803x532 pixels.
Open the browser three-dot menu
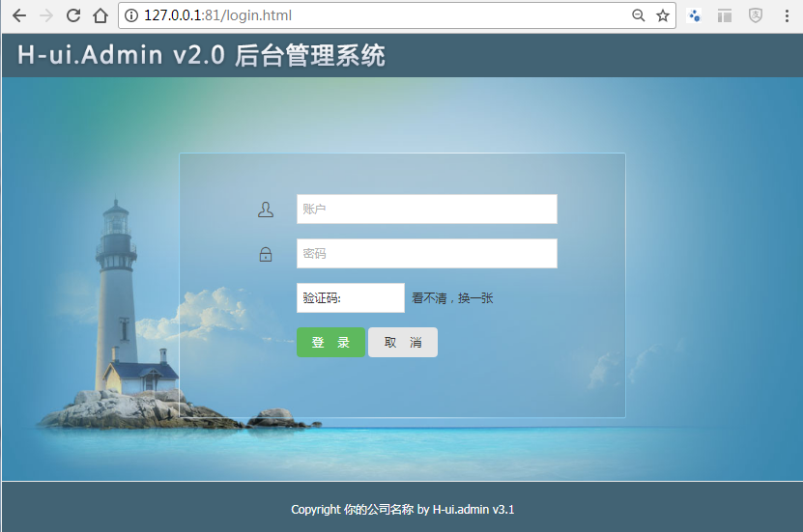pos(787,15)
